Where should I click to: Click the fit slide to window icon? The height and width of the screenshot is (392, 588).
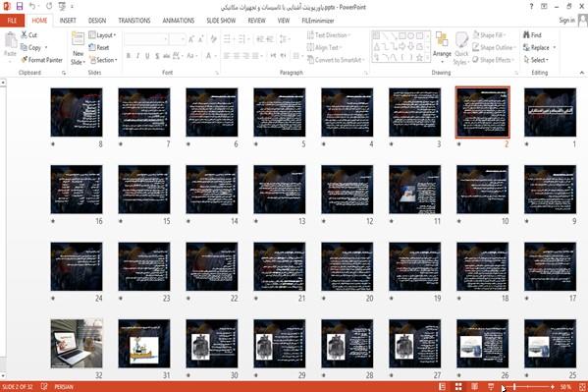coord(582,386)
